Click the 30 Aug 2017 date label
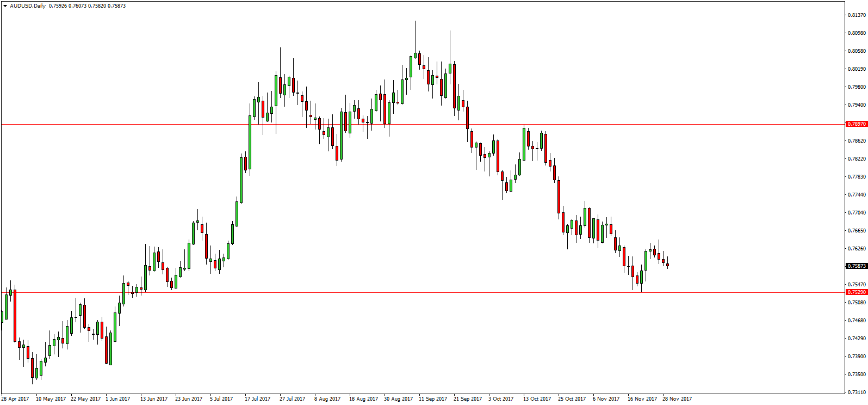 (x=399, y=399)
